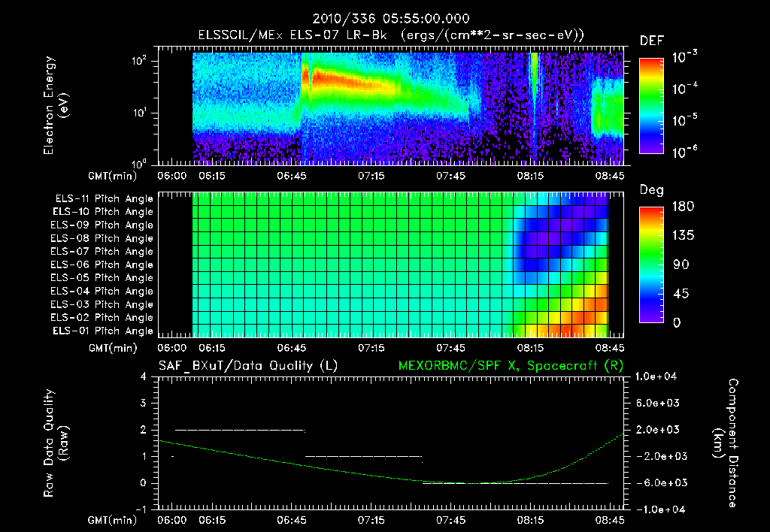Select the ELS-06 Pitch Angle row label
Image resolution: width=770 pixels, height=532 pixels.
coord(102,264)
